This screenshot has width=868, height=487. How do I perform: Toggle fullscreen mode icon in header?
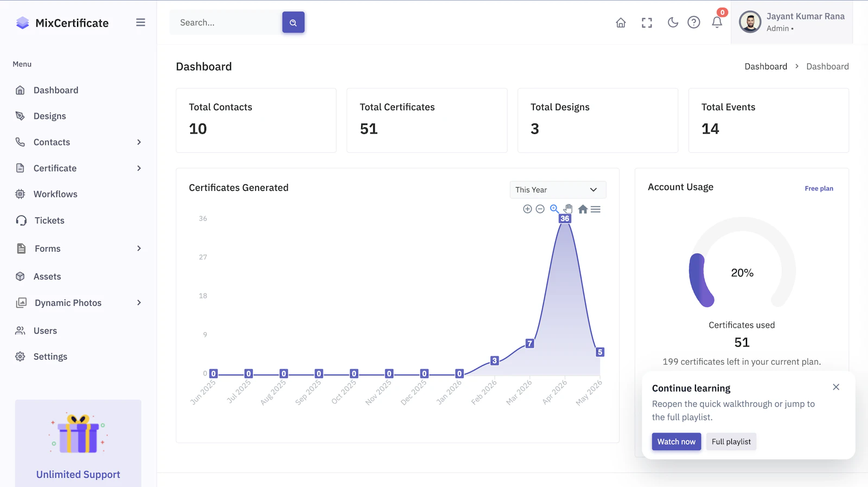(x=647, y=23)
